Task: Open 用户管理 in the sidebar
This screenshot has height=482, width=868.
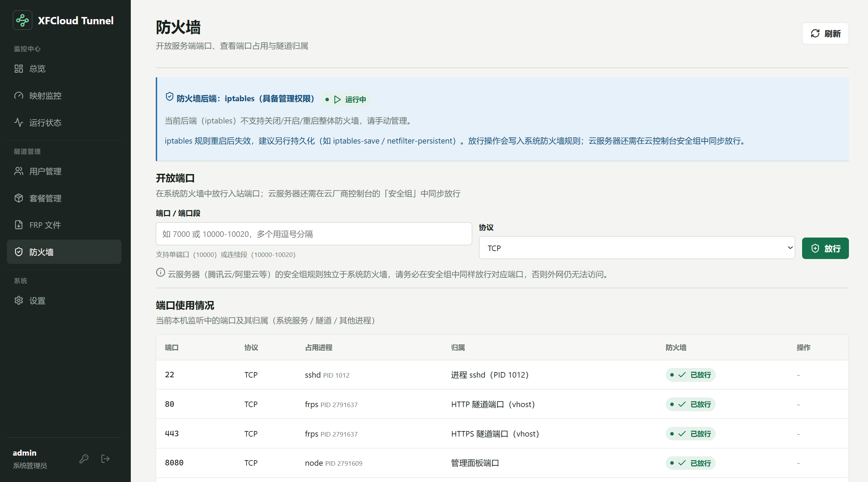Action: click(x=64, y=171)
